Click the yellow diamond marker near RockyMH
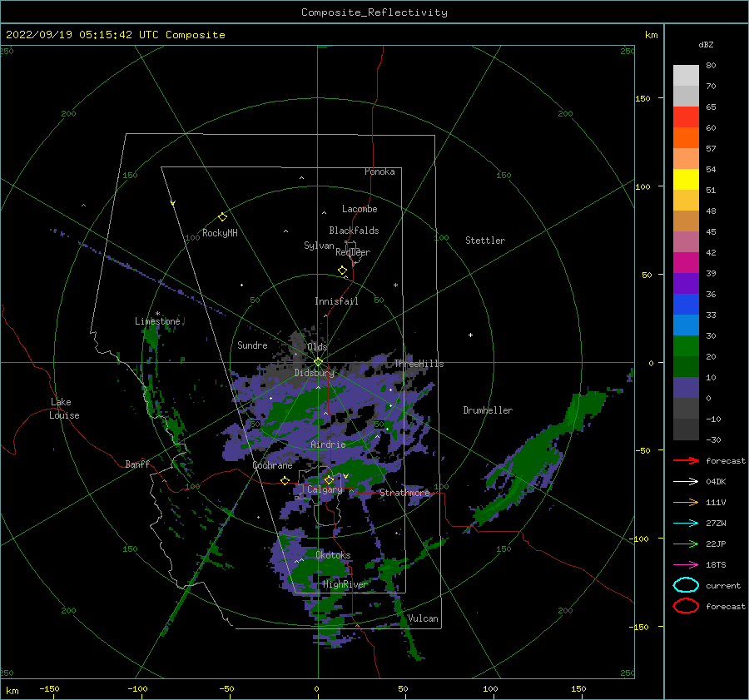Viewport: 749px width, 700px height. coord(222,217)
